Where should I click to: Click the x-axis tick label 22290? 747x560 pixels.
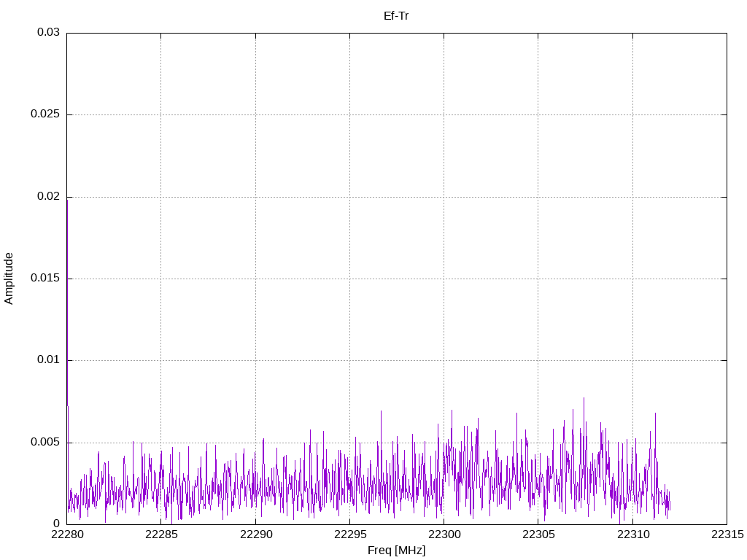(x=256, y=534)
